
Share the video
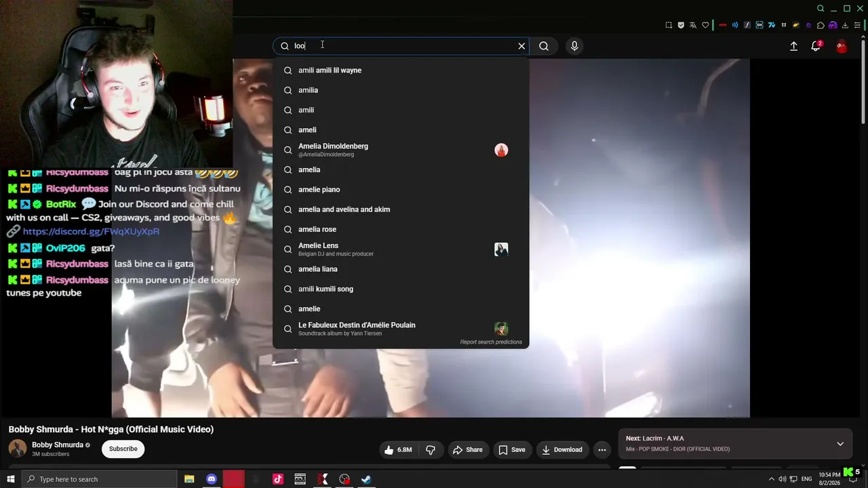(x=468, y=449)
